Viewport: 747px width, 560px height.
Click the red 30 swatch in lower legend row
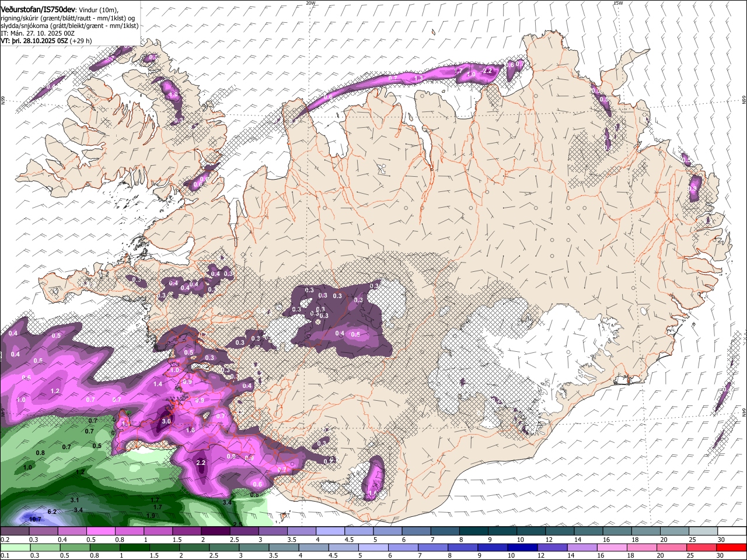tap(732, 548)
